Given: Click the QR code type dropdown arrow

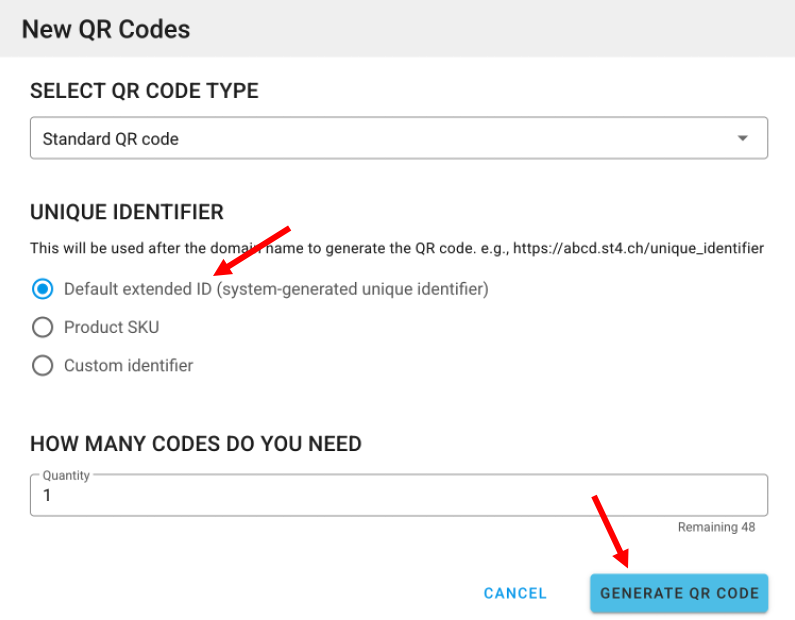Looking at the screenshot, I should point(742,138).
